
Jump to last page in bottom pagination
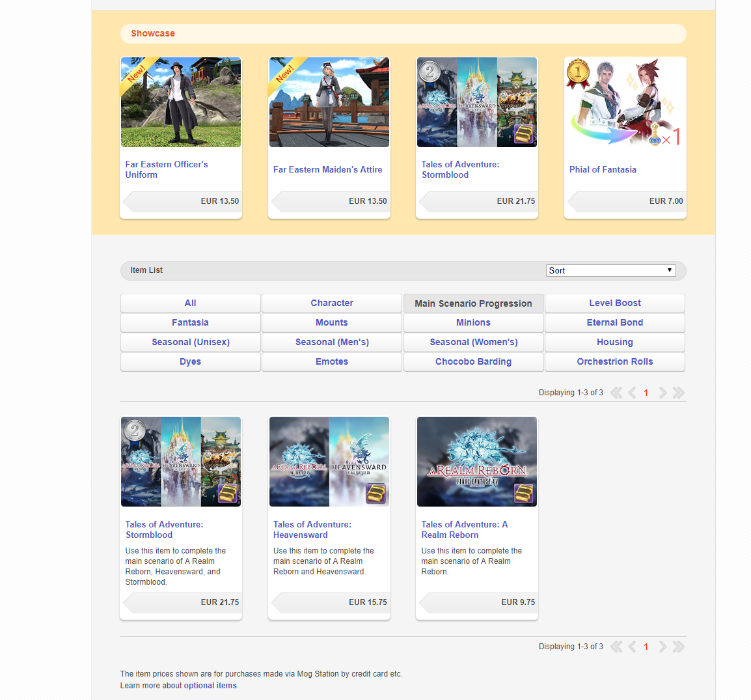point(678,647)
